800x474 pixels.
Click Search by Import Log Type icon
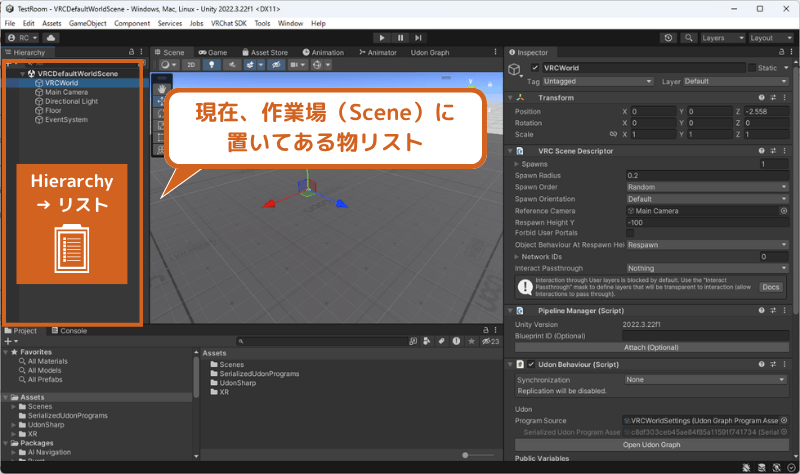tap(456, 341)
